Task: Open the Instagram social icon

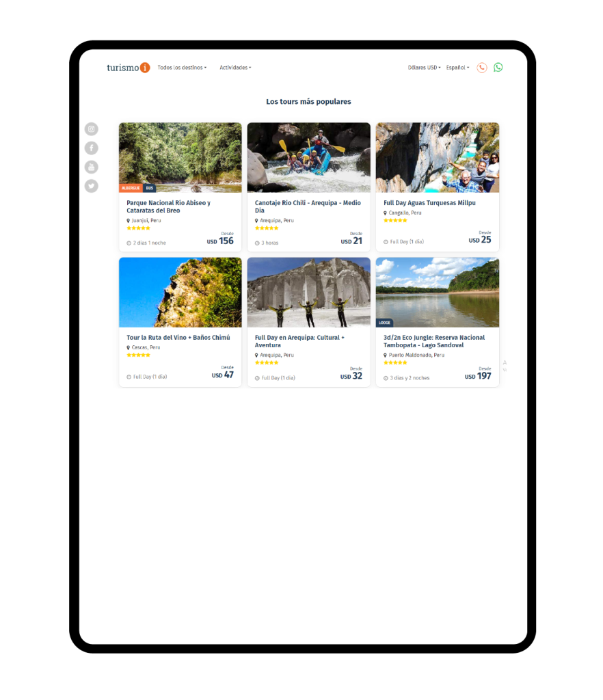Action: coord(91,129)
